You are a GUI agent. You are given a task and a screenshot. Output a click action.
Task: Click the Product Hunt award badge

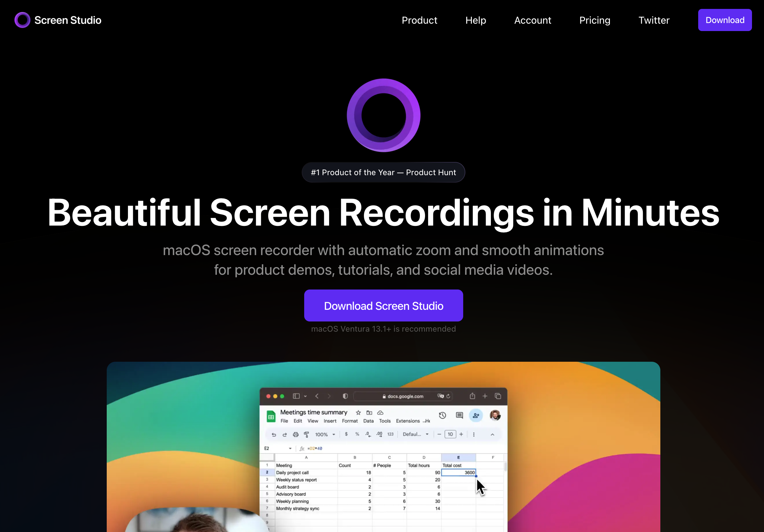tap(383, 172)
